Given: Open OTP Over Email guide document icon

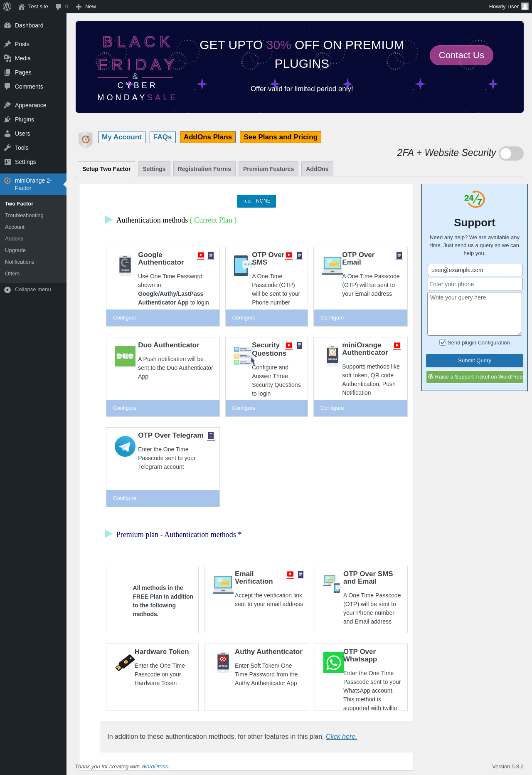Looking at the screenshot, I should (399, 255).
